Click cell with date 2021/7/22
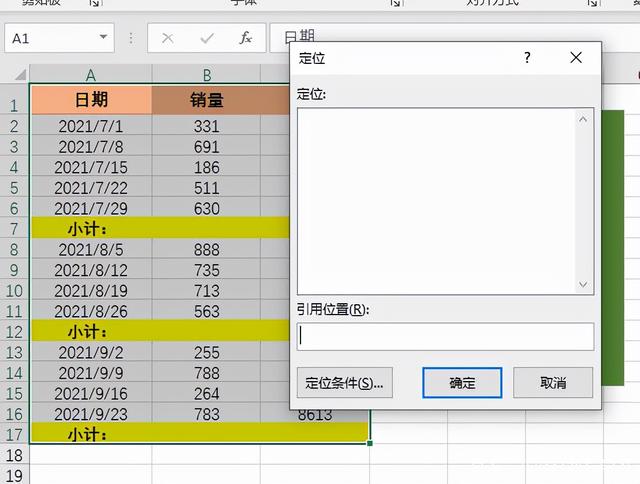The width and height of the screenshot is (640, 484). click(x=91, y=188)
